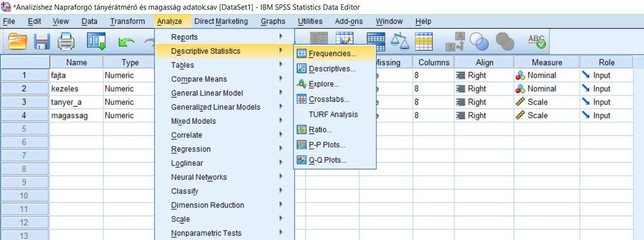644x240 pixels.
Task: Click the Role column header
Action: click(606, 62)
